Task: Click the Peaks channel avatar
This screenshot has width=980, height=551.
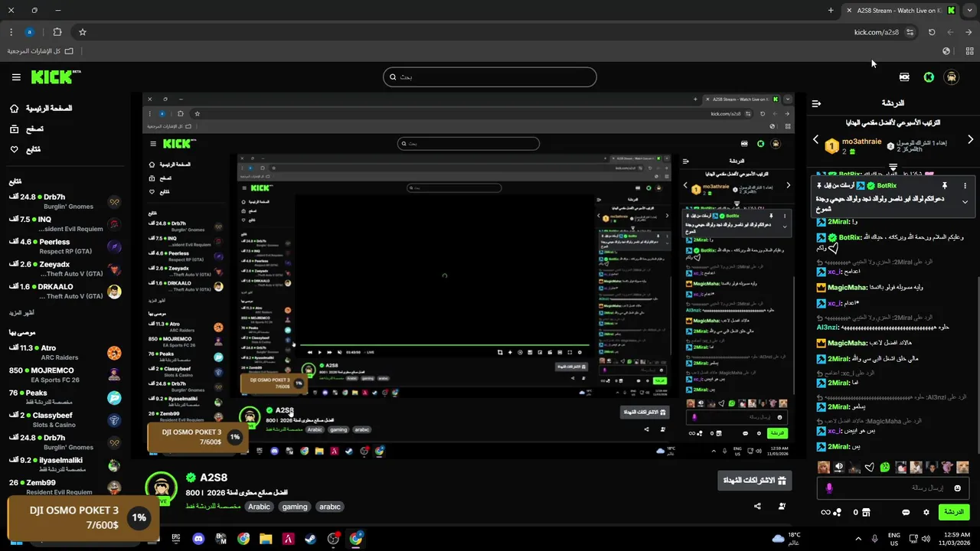Action: point(114,397)
